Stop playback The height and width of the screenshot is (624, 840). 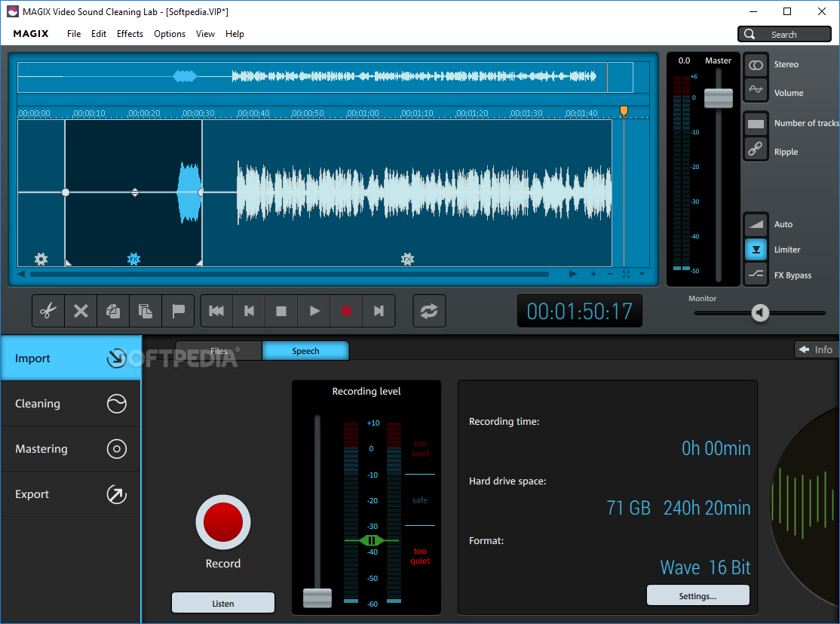click(x=281, y=311)
